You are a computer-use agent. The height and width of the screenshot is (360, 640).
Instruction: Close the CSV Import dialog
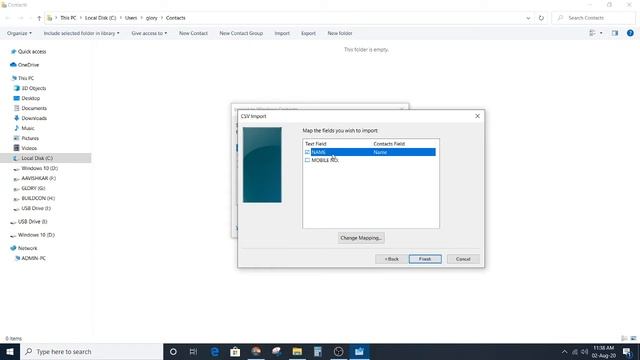point(477,116)
